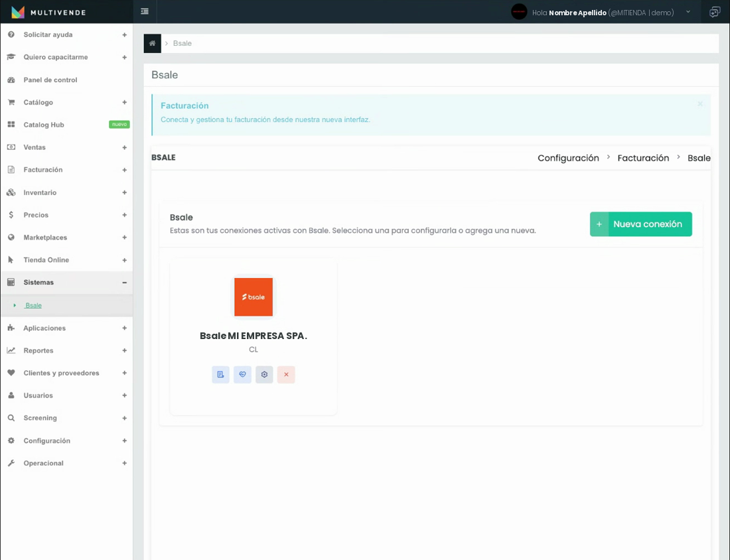Open user account dropdown arrow
Image resolution: width=730 pixels, height=560 pixels.
point(688,12)
